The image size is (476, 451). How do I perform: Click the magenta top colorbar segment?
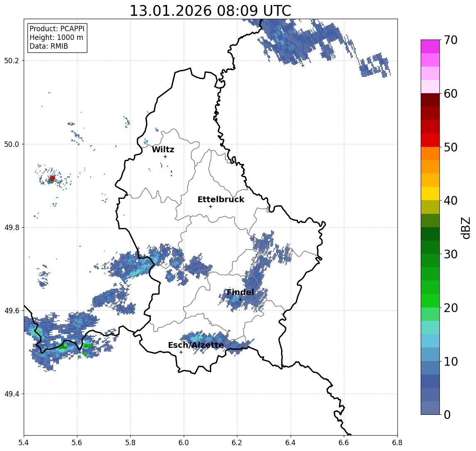tap(430, 47)
